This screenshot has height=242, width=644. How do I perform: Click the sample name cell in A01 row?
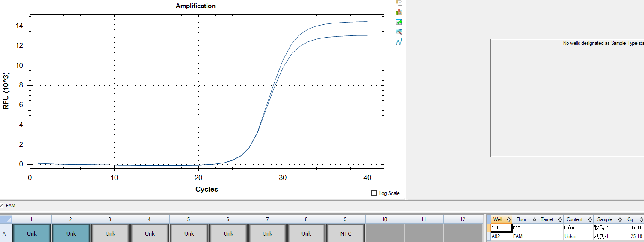[608, 227]
